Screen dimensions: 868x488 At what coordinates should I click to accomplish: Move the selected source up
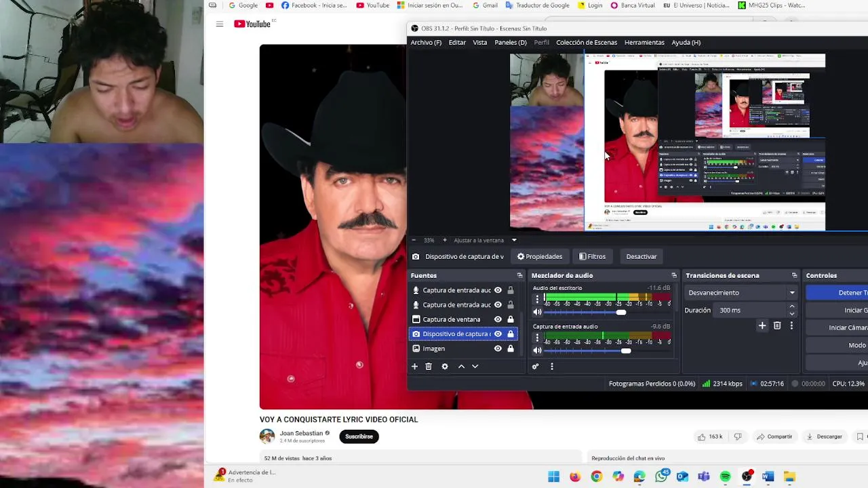(x=461, y=366)
